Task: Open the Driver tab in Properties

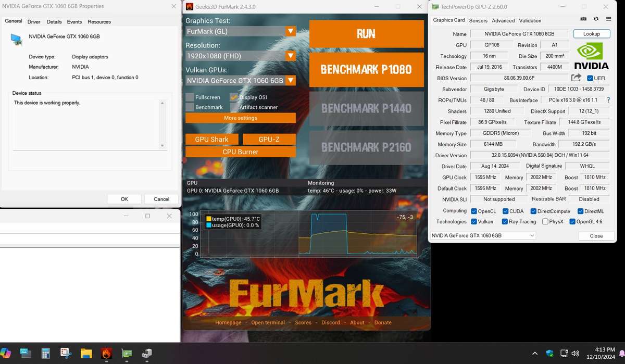Action: [34, 22]
